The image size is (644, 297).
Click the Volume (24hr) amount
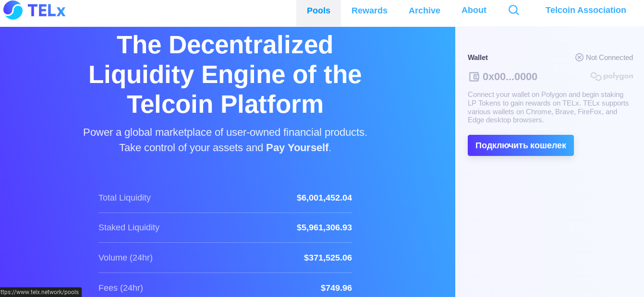(x=328, y=258)
